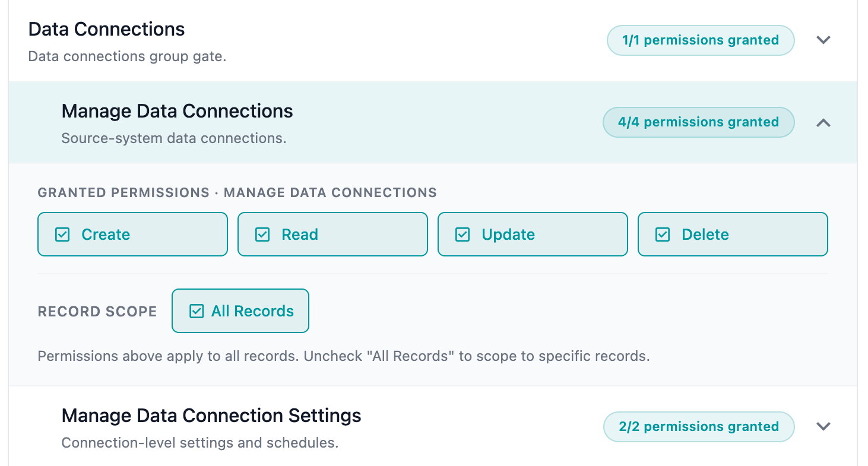Uncheck the Create permission
The height and width of the screenshot is (466, 868).
point(132,234)
